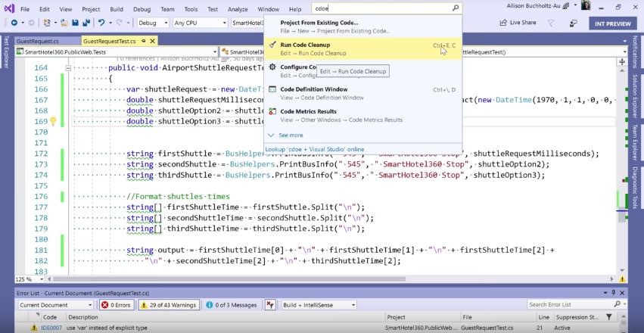Click the magnifier icon in Quick Launch
This screenshot has height=333, width=644.
(x=455, y=8)
